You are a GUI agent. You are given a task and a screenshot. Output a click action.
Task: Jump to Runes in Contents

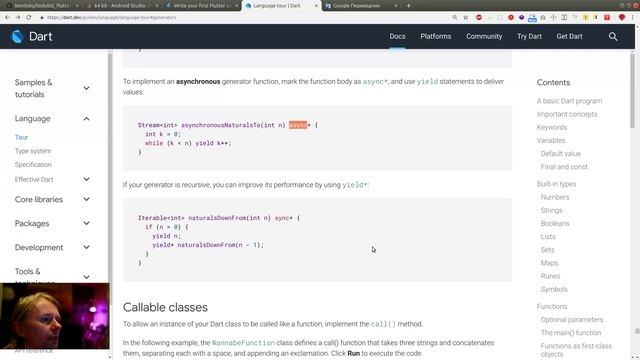coord(550,276)
